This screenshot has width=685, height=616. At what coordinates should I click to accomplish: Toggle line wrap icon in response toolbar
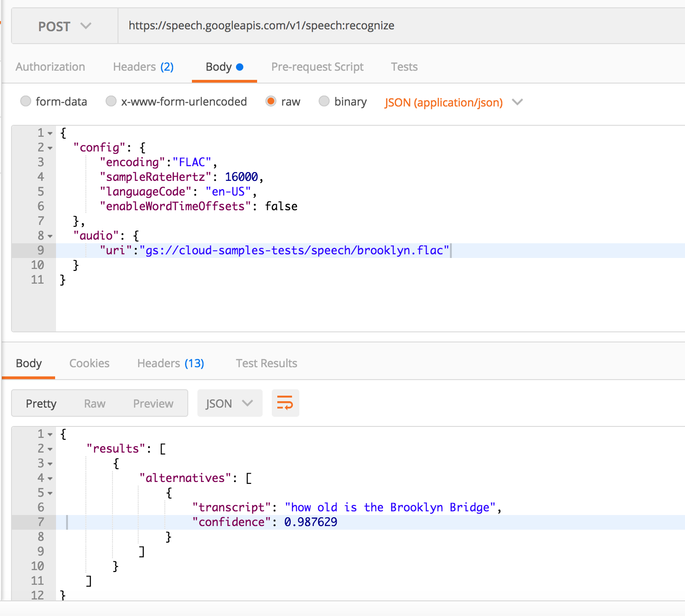285,403
